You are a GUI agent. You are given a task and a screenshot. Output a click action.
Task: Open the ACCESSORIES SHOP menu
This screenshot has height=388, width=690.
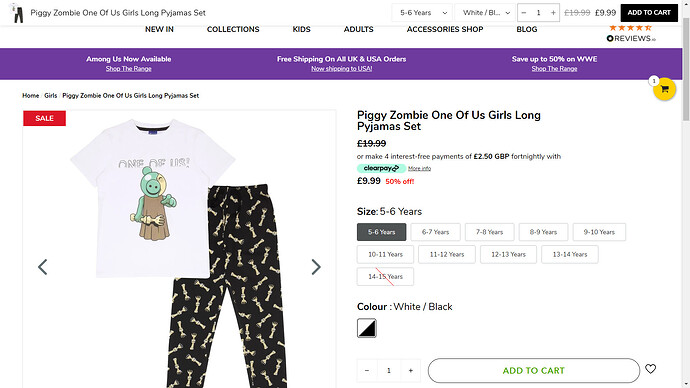tap(445, 29)
